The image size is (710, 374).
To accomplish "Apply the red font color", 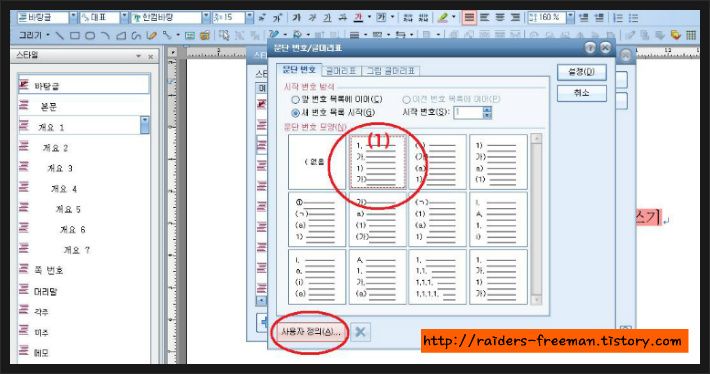I will point(359,18).
